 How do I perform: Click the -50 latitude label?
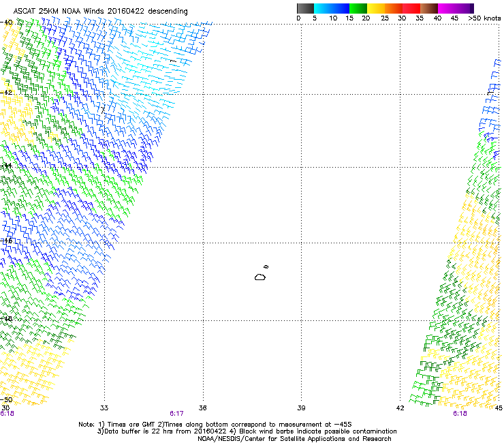(7, 400)
